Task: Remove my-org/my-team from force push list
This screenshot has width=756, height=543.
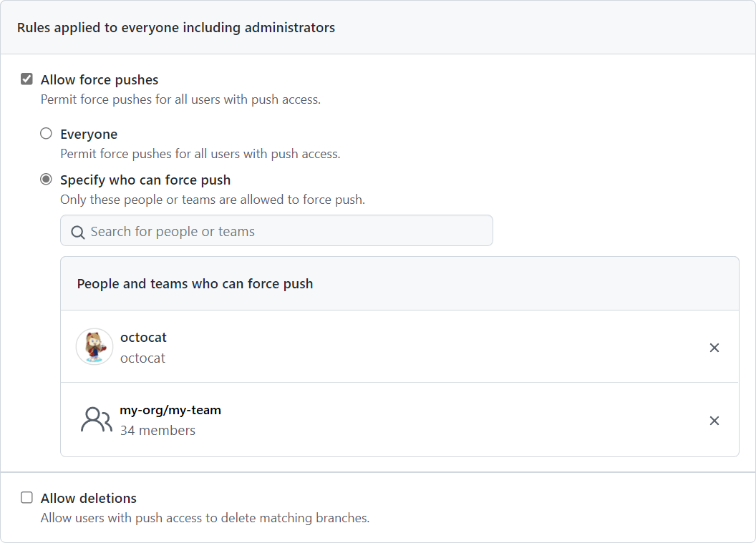Action: click(714, 421)
